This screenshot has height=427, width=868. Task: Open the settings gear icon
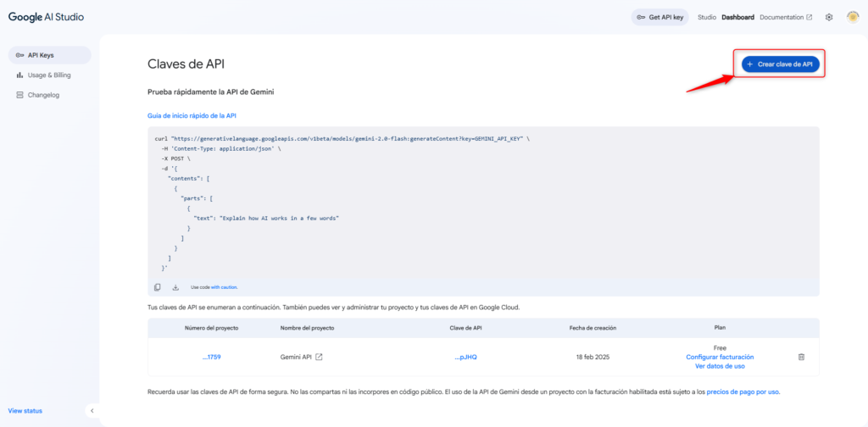[x=829, y=17]
